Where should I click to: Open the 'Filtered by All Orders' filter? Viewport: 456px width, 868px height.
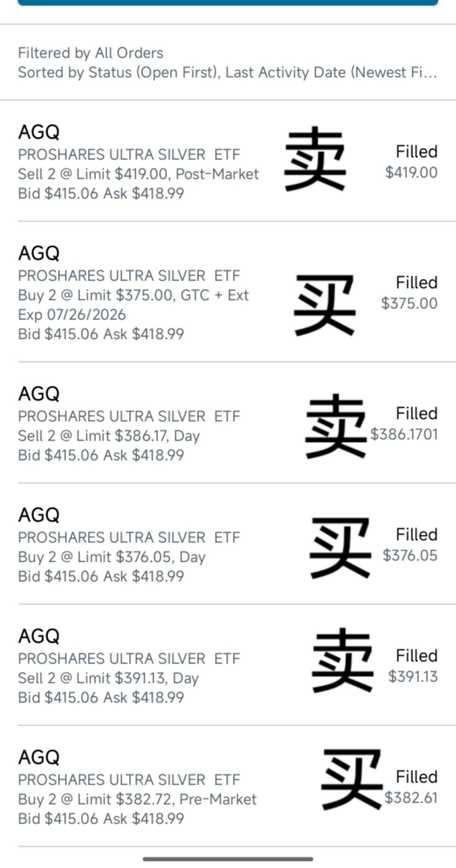pyautogui.click(x=91, y=53)
